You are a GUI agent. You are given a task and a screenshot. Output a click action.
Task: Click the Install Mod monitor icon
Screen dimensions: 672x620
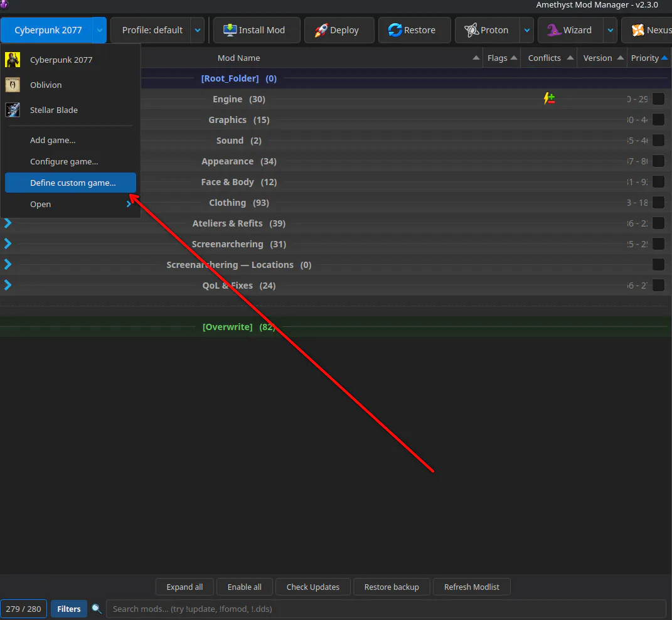point(230,30)
